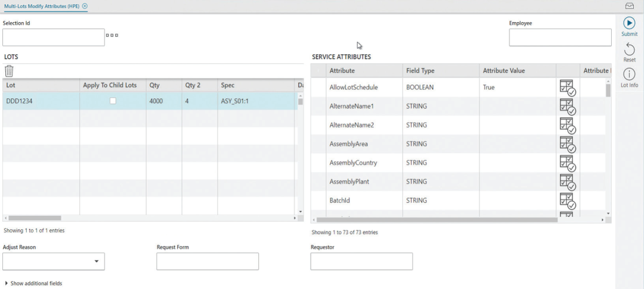The image size is (644, 289).
Task: Open the Lot Info panel icon
Action: coord(629,74)
